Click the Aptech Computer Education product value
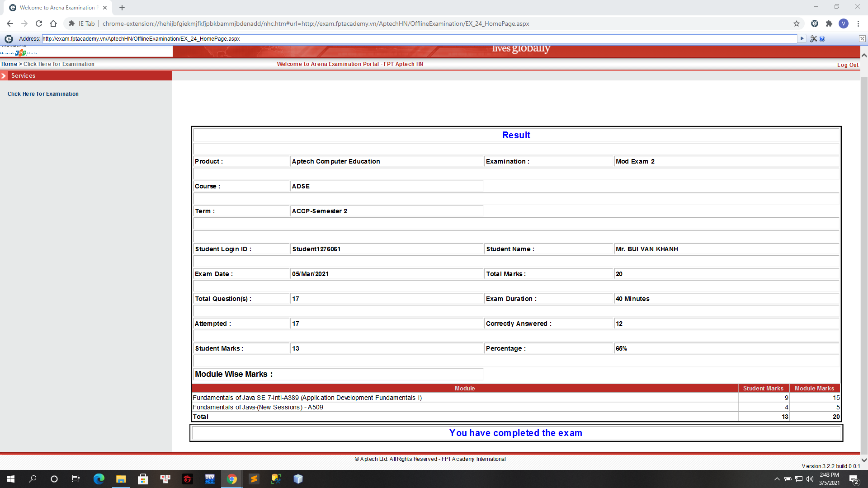Viewport: 868px width, 488px height. [335, 161]
